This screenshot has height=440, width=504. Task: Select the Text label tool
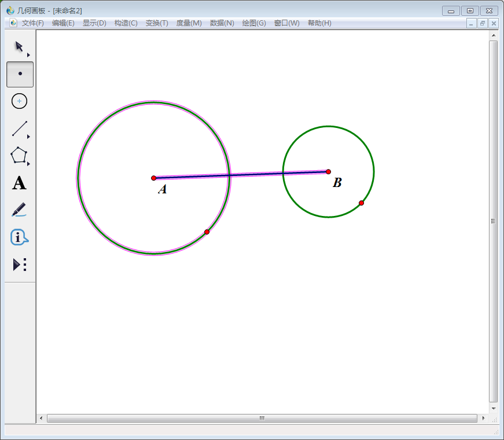(x=19, y=184)
